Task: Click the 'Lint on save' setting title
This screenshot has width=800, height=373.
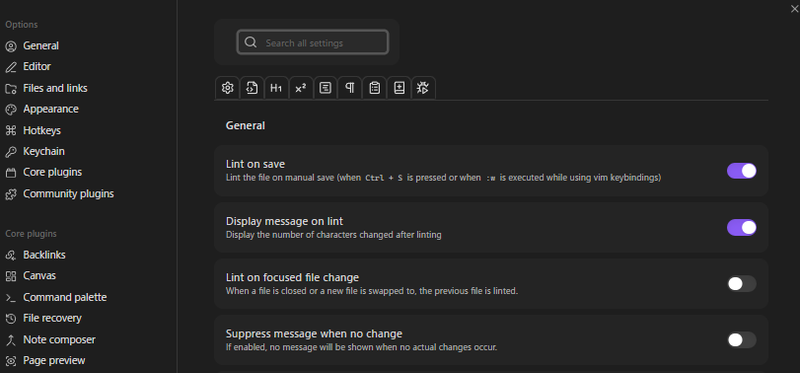Action: tap(255, 164)
